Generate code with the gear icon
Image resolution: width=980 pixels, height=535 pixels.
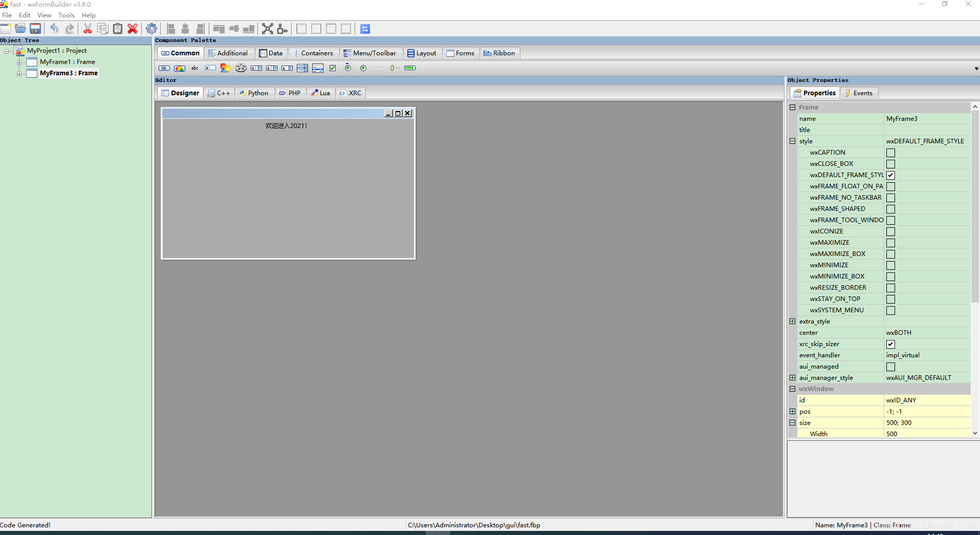pos(151,29)
